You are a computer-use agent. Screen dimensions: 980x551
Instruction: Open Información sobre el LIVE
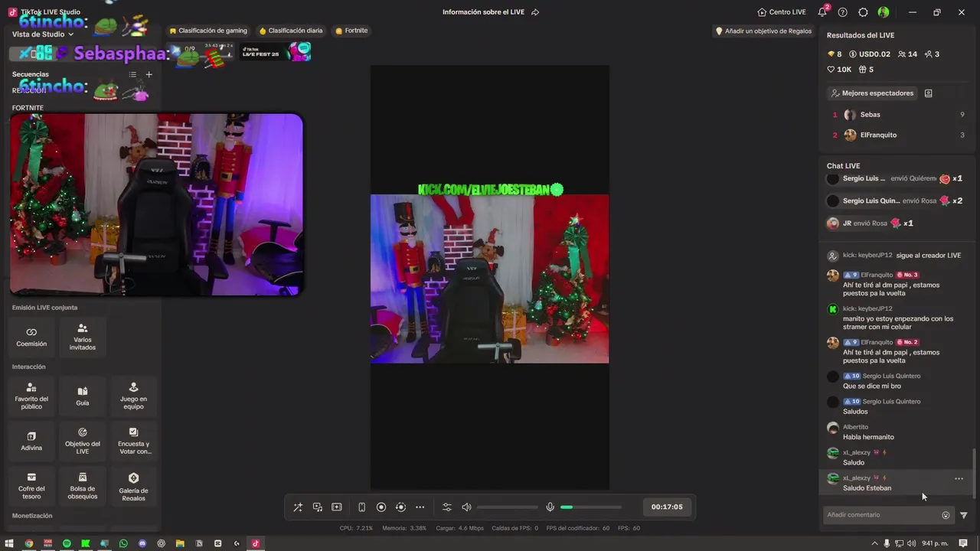484,12
